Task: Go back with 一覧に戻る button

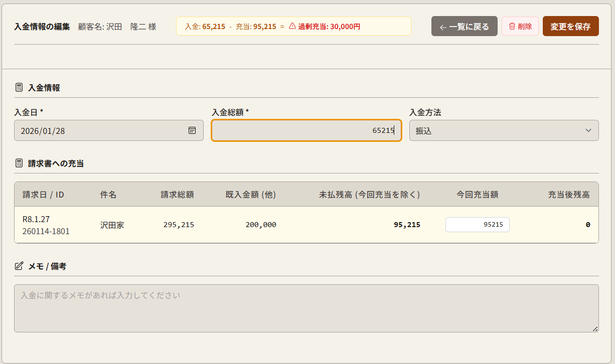Action: pyautogui.click(x=464, y=27)
